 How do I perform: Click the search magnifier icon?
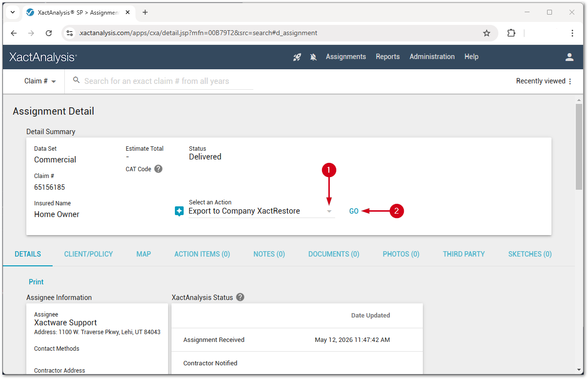tap(76, 80)
